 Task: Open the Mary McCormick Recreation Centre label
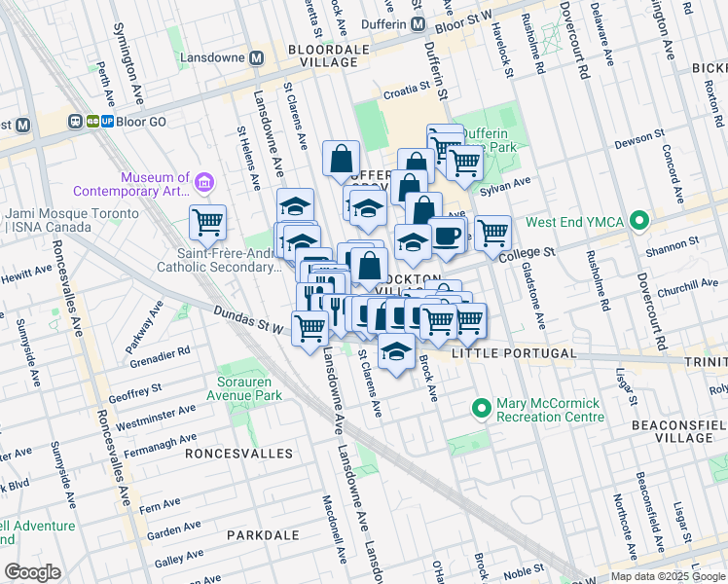[551, 410]
